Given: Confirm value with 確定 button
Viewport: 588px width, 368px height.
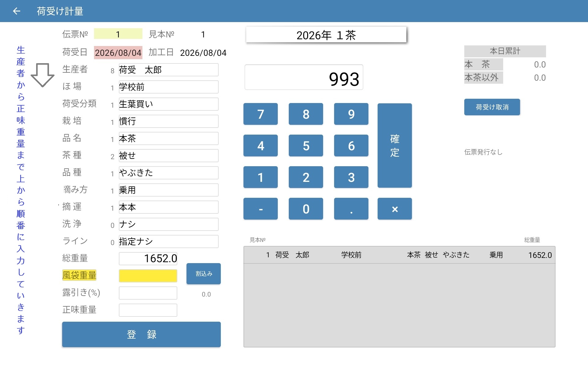Looking at the screenshot, I should pos(395,146).
